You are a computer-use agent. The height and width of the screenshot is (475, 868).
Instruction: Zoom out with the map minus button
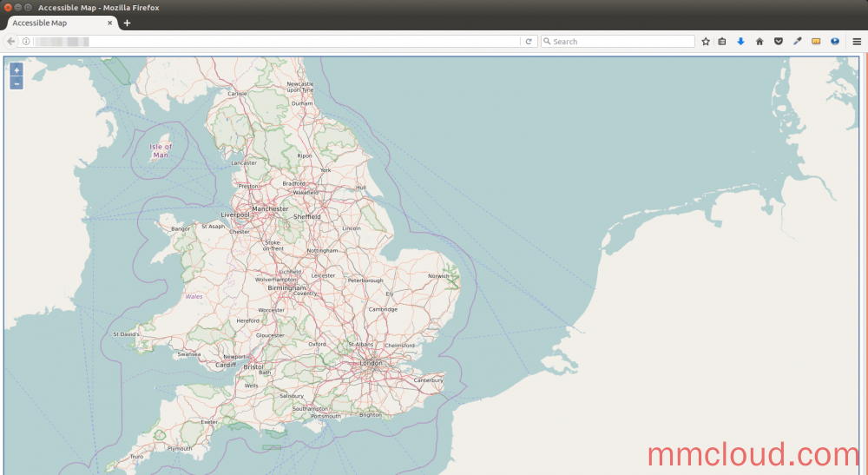(x=16, y=83)
